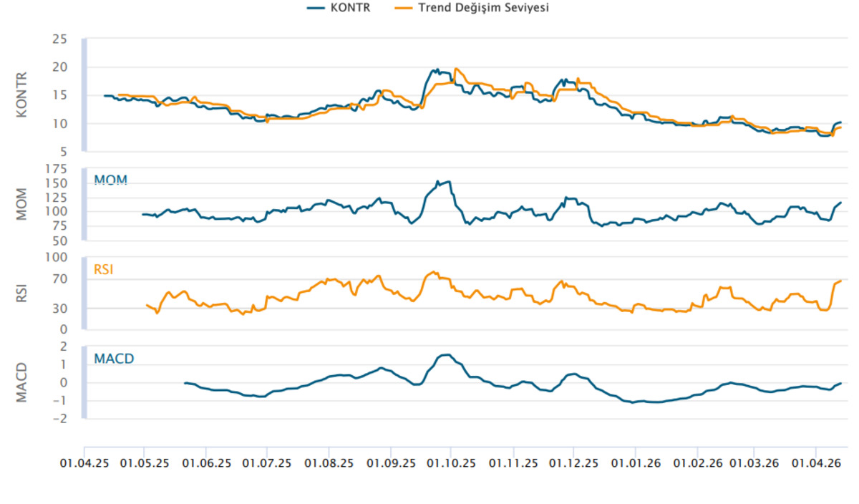Click the KONTR axis value 25
This screenshot has height=504, width=859.
pyautogui.click(x=59, y=39)
